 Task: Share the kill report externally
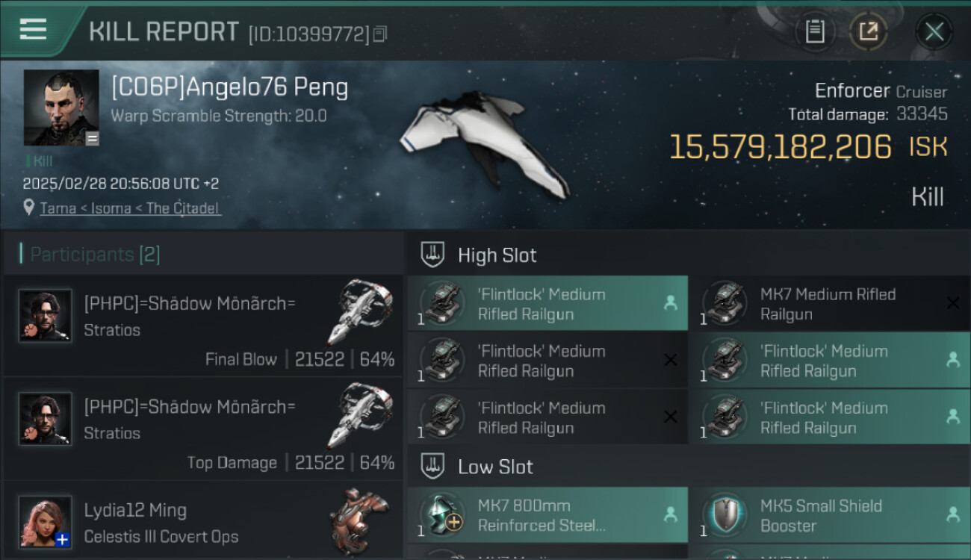(868, 31)
